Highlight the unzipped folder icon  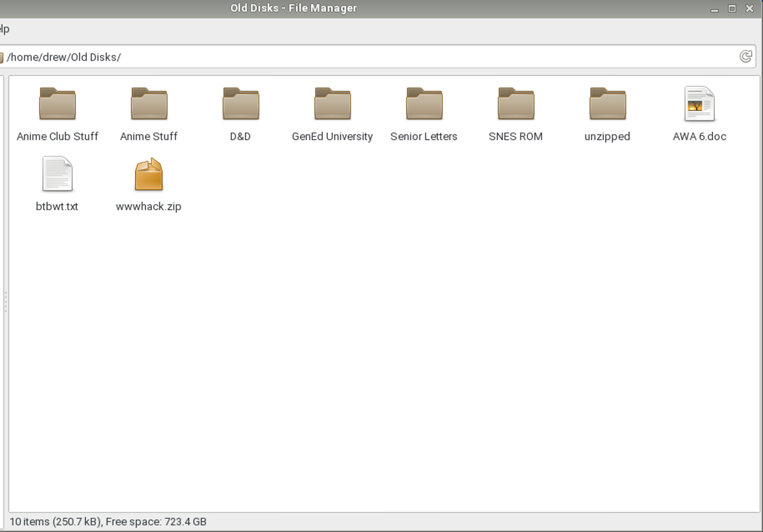607,104
